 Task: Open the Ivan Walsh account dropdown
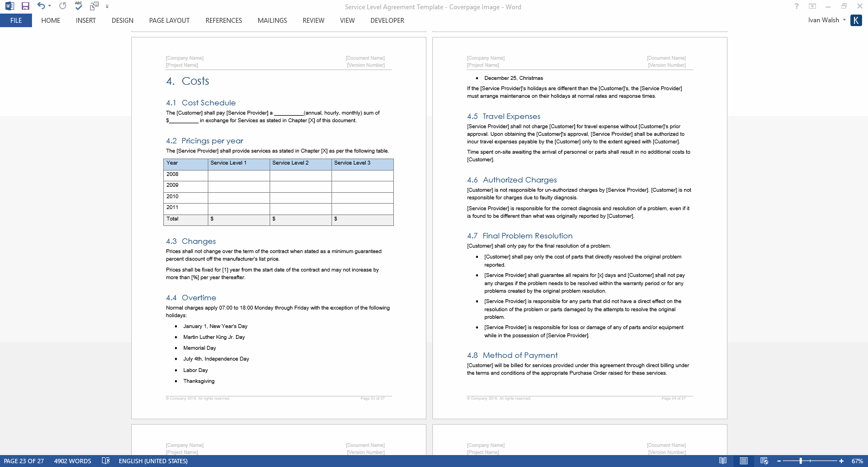(x=827, y=20)
